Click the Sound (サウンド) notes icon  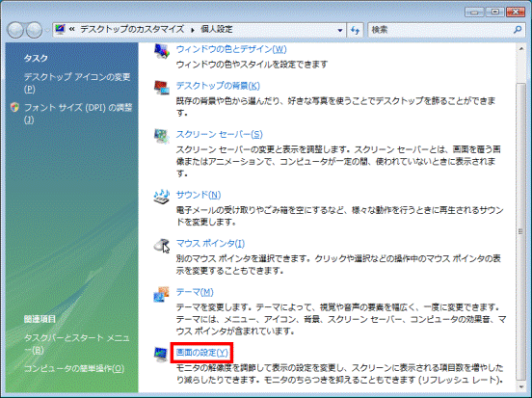point(162,197)
